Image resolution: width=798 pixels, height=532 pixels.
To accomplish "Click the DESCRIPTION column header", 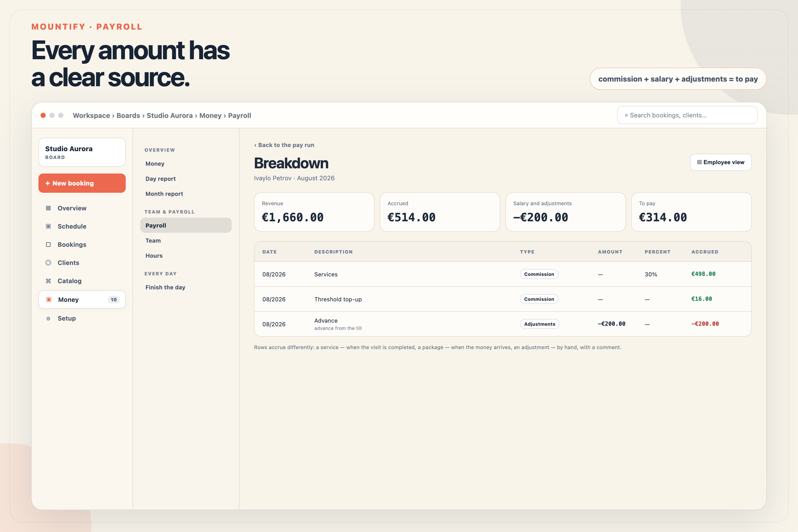I will [x=334, y=252].
